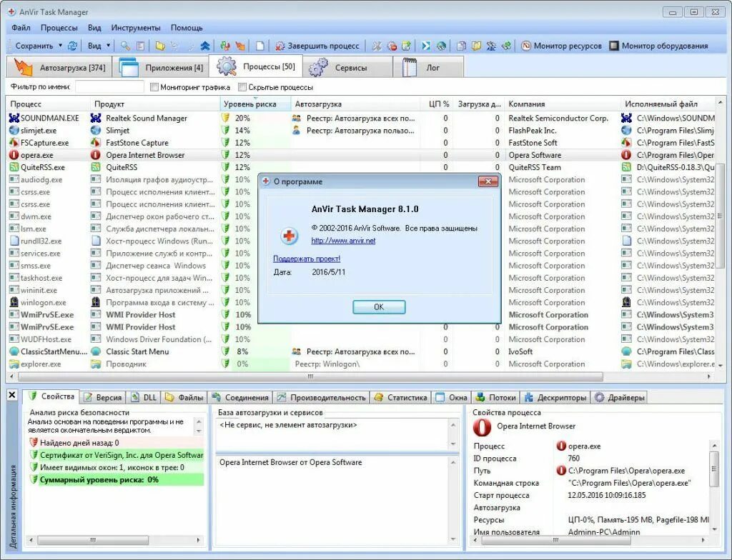Open the Драйверы details tab
The width and height of the screenshot is (732, 560).
[620, 398]
